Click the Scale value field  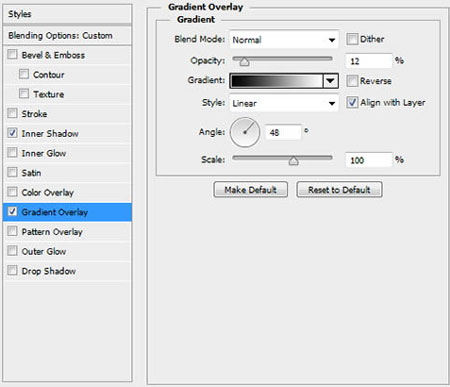pos(369,160)
